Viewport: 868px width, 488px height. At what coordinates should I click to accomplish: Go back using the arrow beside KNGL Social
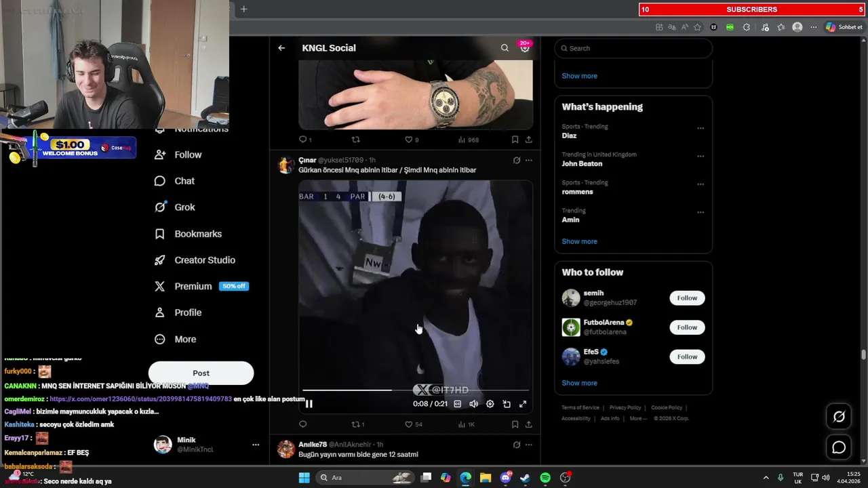tap(281, 48)
